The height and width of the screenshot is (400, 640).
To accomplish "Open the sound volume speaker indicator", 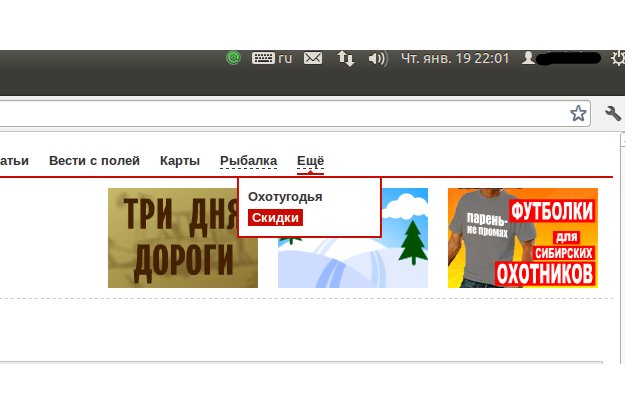I will (377, 59).
